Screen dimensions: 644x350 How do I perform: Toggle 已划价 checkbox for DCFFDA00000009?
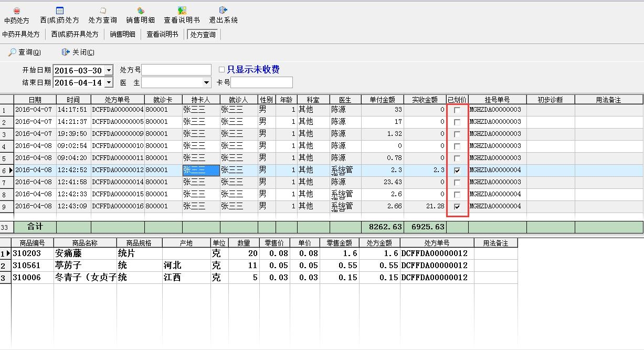click(x=457, y=134)
